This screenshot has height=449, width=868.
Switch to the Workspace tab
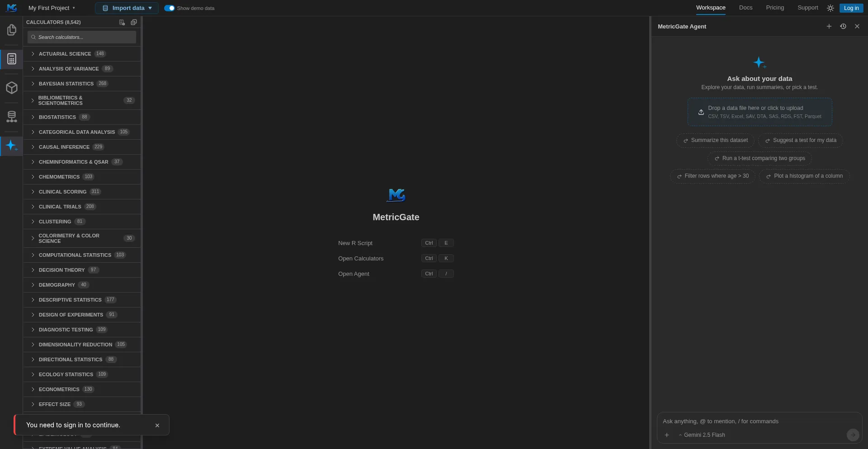pos(711,8)
